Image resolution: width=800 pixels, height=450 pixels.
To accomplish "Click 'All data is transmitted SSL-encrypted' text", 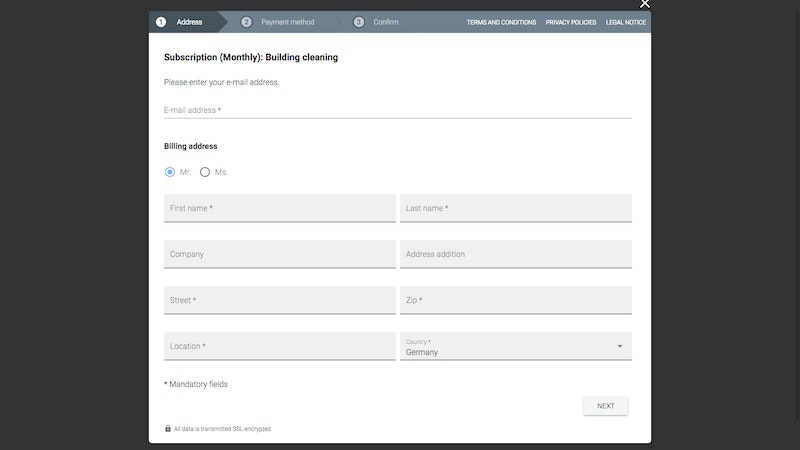I will tap(222, 429).
